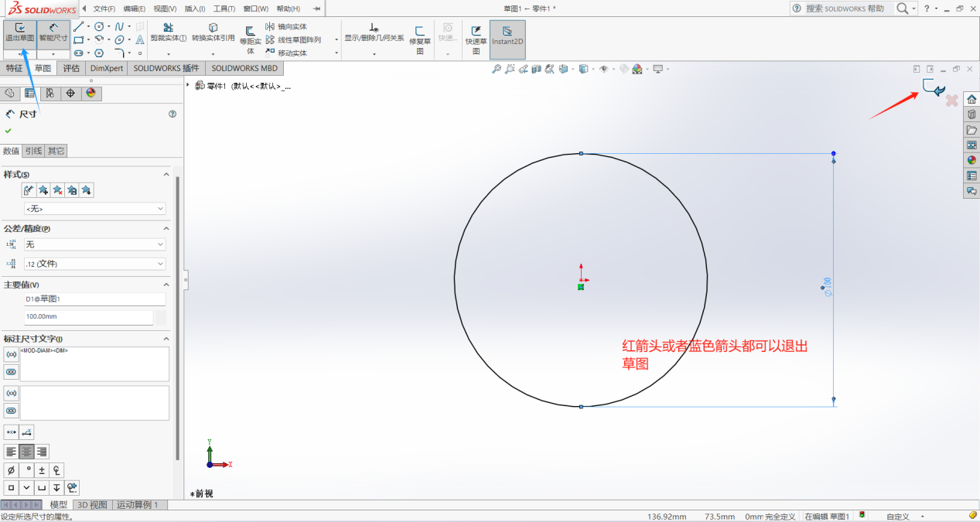Viewport: 980px width, 522px height.
Task: Open dropdown arrow under 智能尺寸
Action: coord(53,54)
